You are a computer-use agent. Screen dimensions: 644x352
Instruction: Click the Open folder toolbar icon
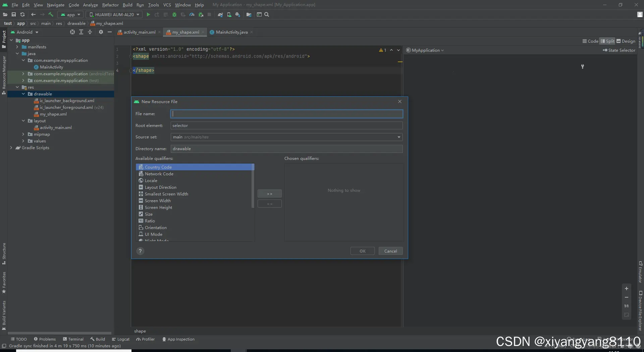tap(5, 14)
